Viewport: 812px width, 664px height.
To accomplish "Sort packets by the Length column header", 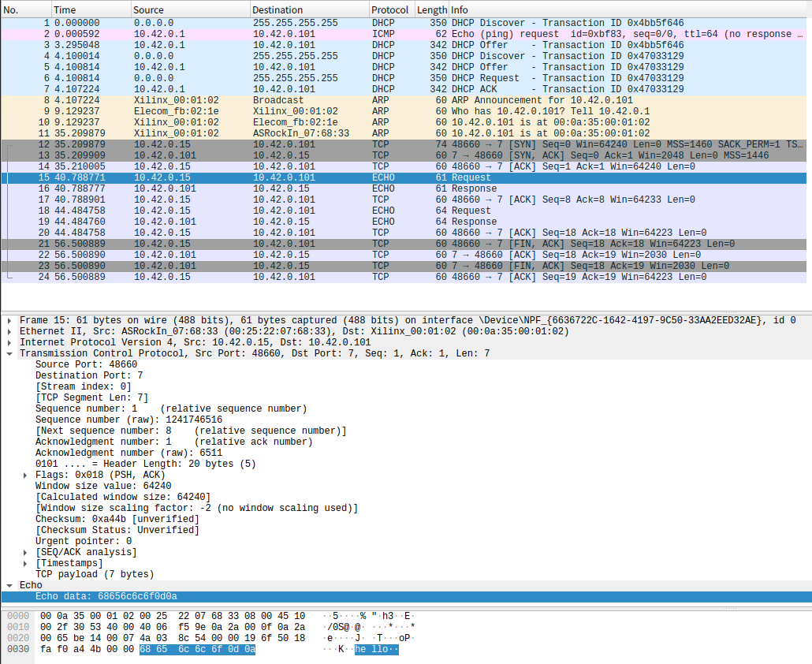I will pos(432,9).
